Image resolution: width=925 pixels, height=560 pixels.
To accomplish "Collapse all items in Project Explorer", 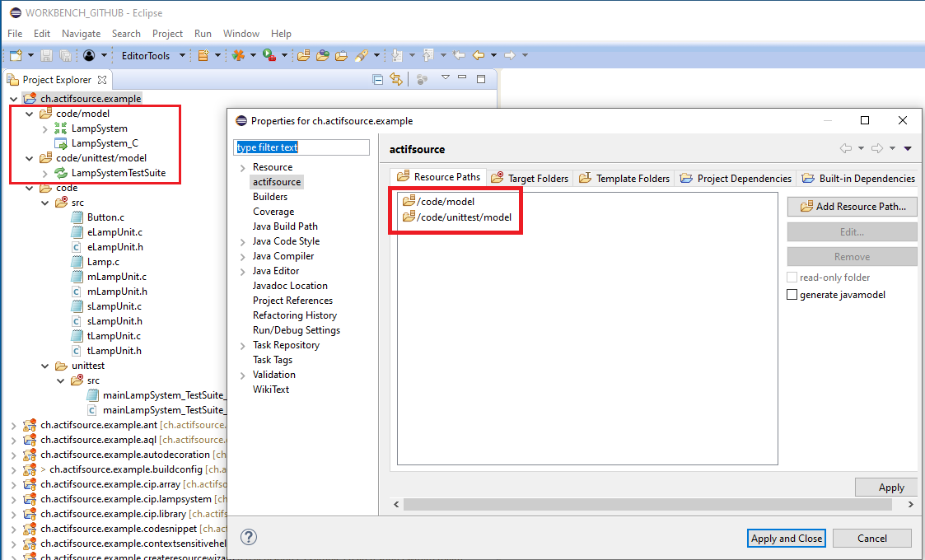I will pyautogui.click(x=376, y=79).
